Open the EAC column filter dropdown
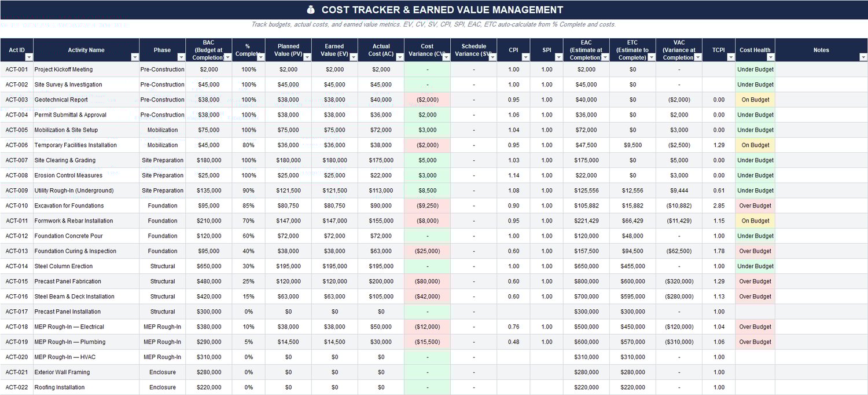Screen dimensions: 868x395 605,57
